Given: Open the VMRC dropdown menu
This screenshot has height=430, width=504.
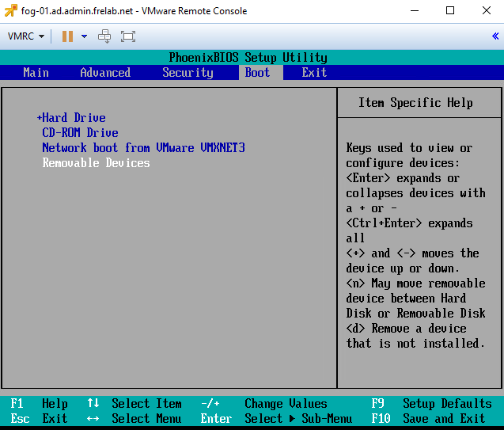Looking at the screenshot, I should (26, 36).
